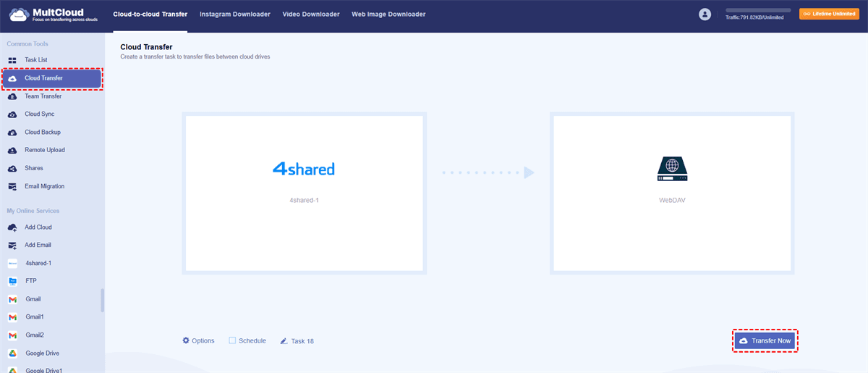Click the Traffic:791.82KB/Unlimited text

click(754, 17)
